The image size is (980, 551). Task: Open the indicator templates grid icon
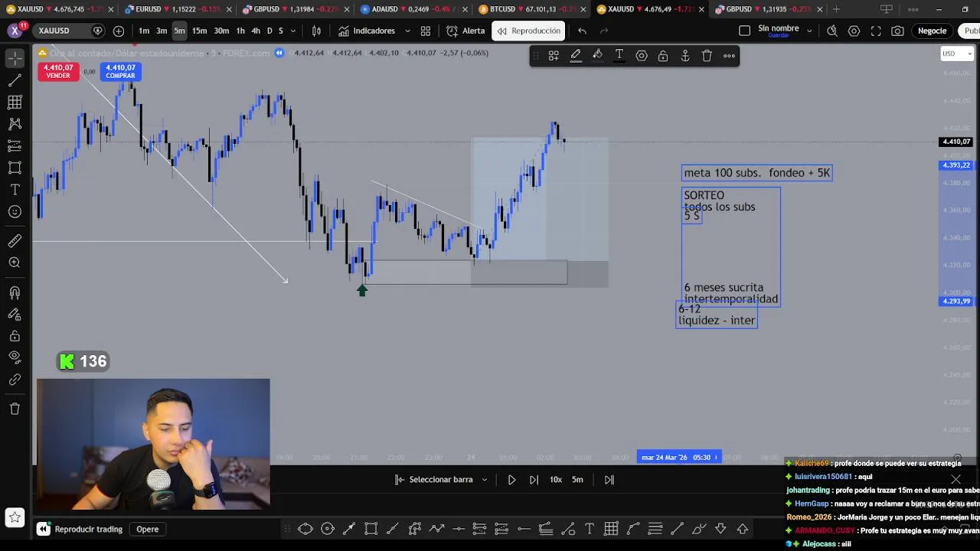click(x=426, y=31)
